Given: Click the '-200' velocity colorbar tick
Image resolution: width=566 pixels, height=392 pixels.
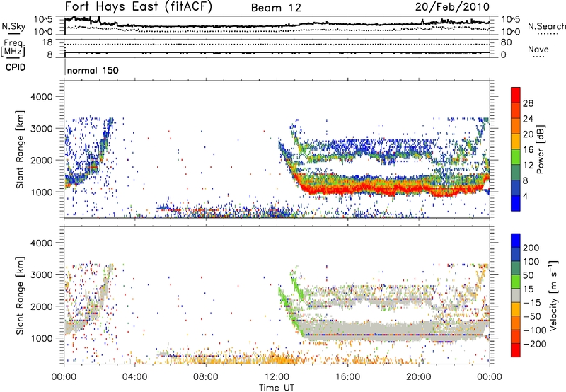Looking at the screenshot, I should coord(534,344).
